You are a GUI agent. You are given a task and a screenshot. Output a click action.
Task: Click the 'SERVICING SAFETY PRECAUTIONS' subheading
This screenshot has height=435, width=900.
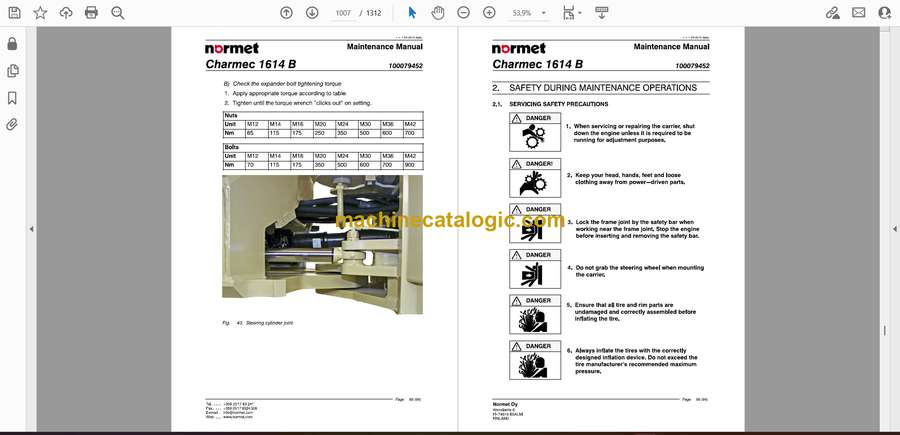click(558, 104)
